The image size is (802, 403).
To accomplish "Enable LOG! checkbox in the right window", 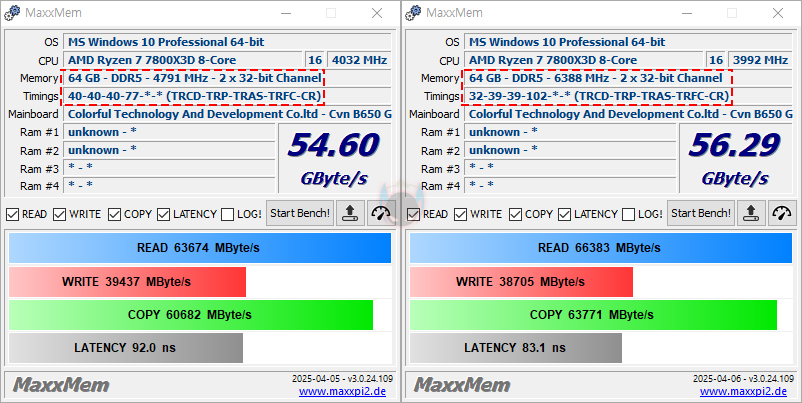I will click(629, 214).
